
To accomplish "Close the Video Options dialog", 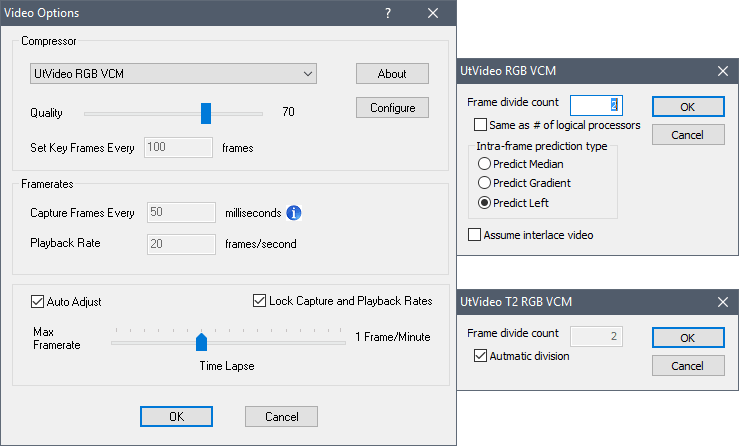I will (x=432, y=13).
